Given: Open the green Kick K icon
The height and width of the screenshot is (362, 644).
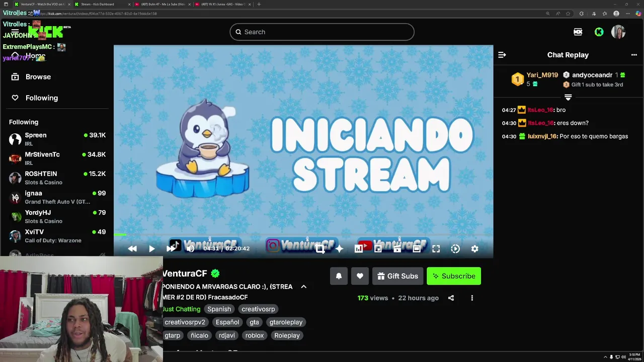Looking at the screenshot, I should [599, 32].
